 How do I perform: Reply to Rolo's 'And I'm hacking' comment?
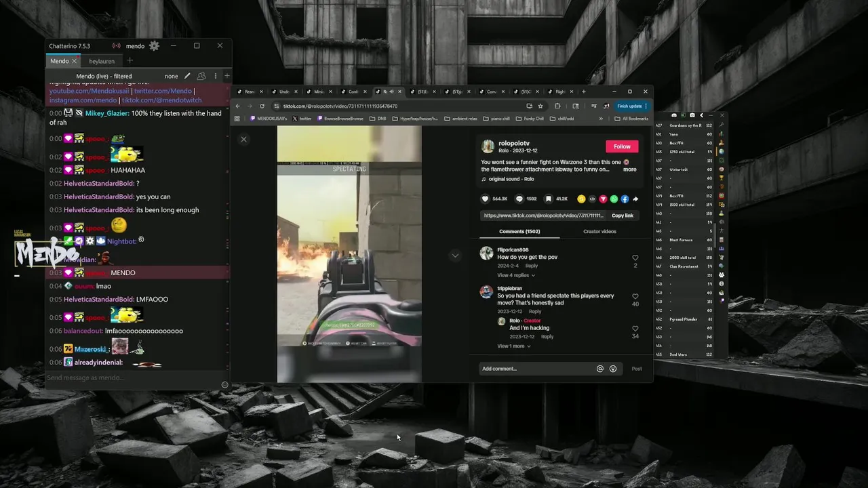547,336
